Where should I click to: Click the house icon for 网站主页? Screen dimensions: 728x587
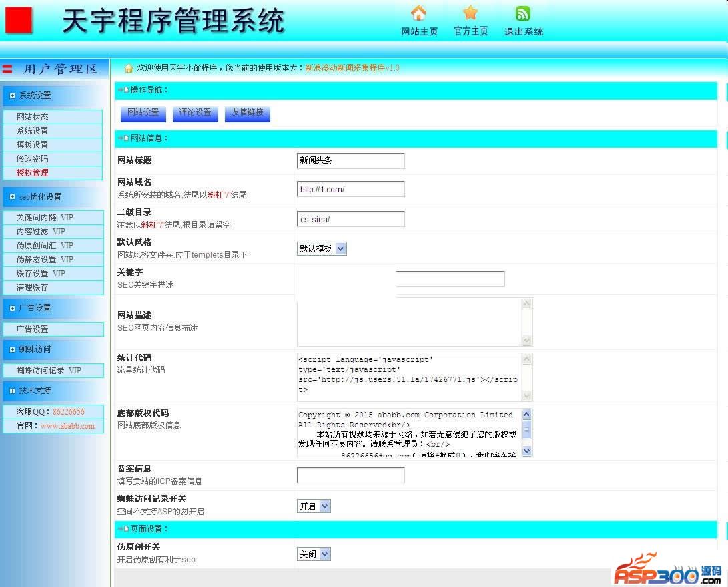click(x=419, y=13)
